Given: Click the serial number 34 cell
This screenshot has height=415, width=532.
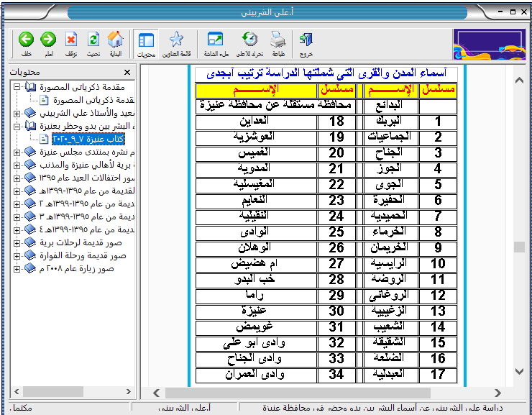Looking at the screenshot, I should click(x=336, y=374).
